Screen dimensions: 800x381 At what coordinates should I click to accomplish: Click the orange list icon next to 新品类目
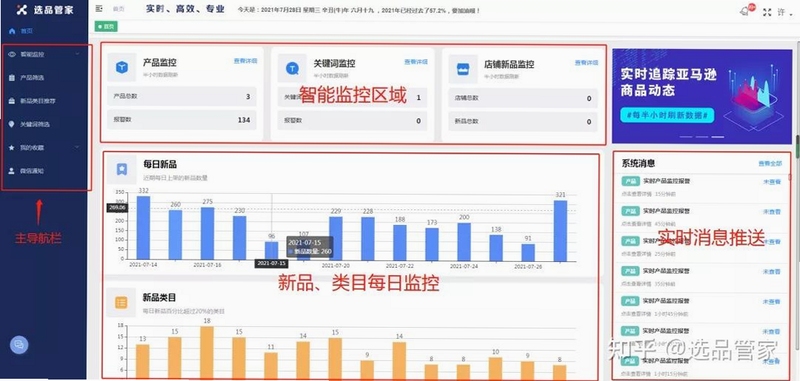[121, 302]
